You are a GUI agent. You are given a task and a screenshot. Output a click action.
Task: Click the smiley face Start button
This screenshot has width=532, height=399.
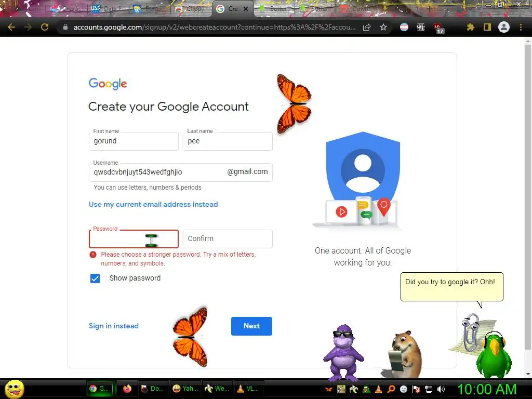(x=14, y=389)
